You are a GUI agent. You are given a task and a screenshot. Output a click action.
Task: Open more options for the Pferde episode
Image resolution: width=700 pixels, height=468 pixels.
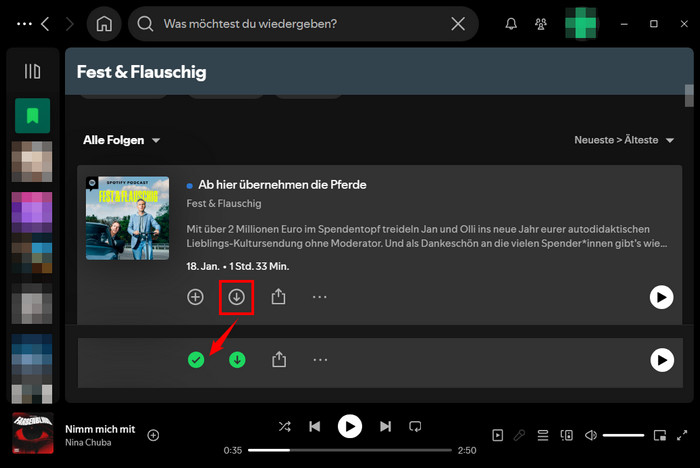[x=320, y=297]
